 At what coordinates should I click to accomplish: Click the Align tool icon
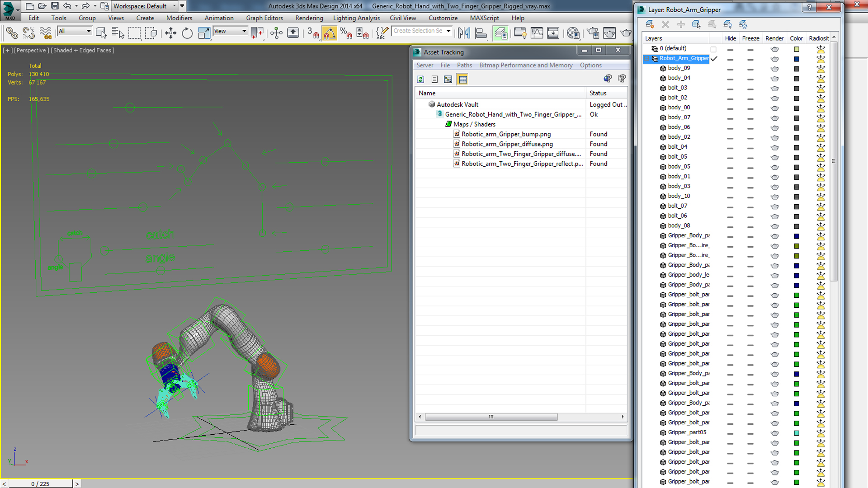click(481, 33)
